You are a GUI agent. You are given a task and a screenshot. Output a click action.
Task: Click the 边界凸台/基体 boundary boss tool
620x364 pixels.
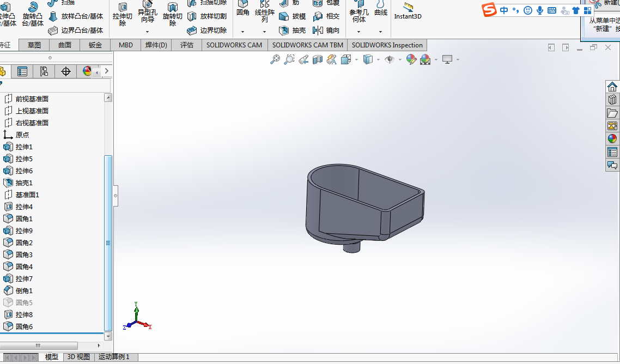pos(76,31)
